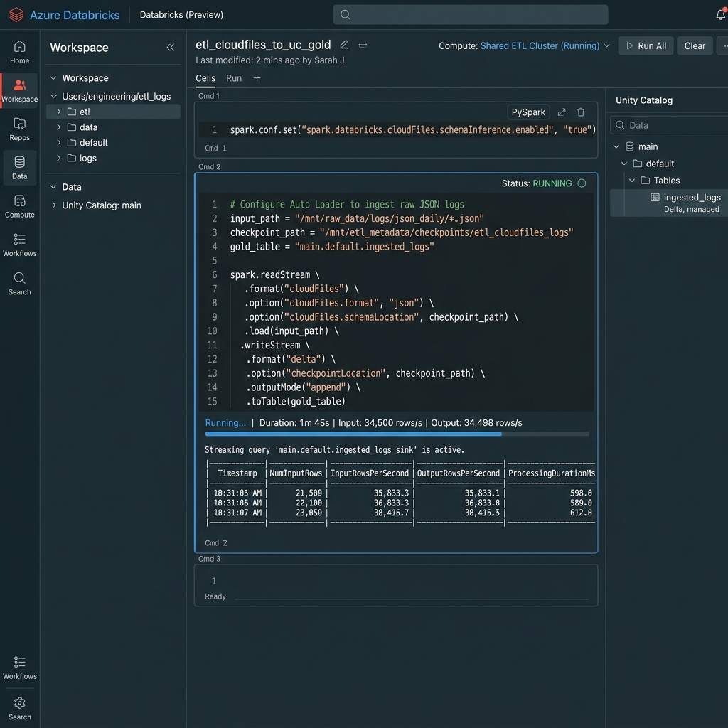This screenshot has height=728, width=728.
Task: Expand the etl folder chevron
Action: [x=59, y=112]
